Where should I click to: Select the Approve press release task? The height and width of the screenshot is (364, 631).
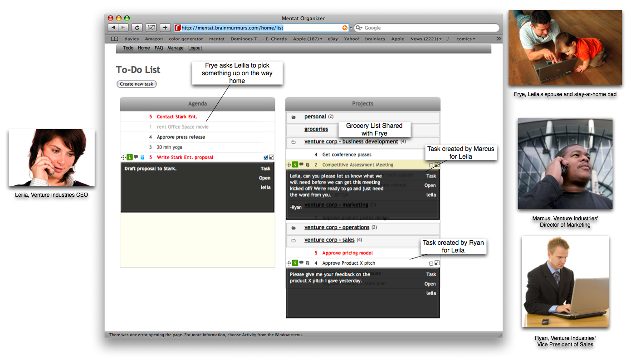click(x=181, y=137)
